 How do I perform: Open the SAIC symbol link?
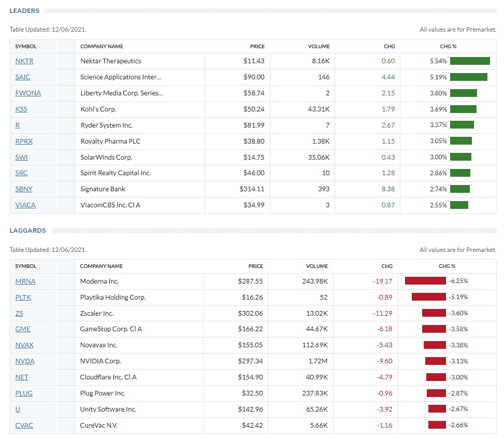click(22, 77)
